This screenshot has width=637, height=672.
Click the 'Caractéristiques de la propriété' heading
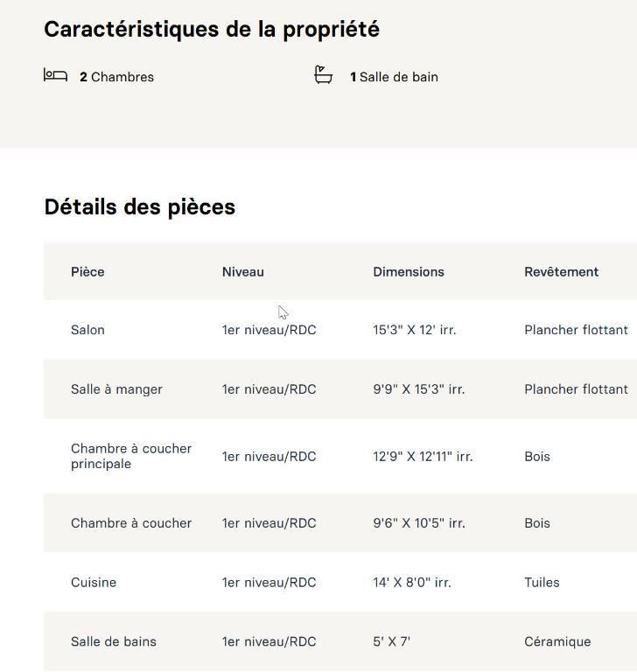[x=212, y=30]
